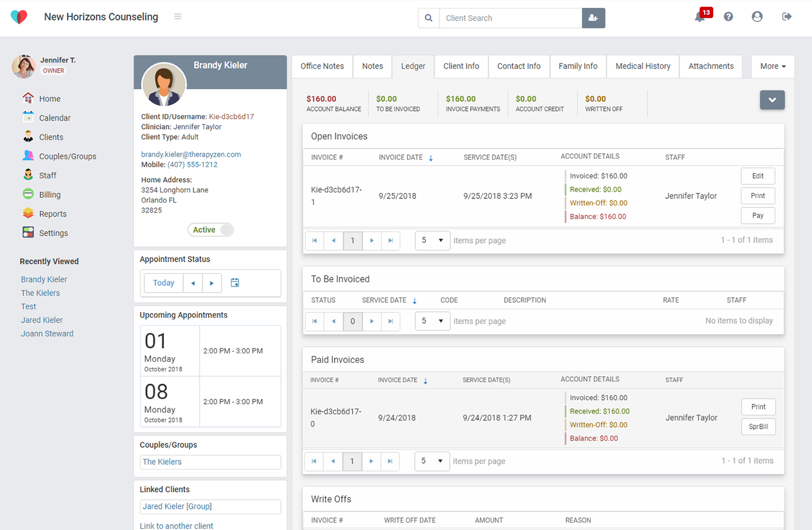Click the add new client icon button
The image size is (812, 530).
coord(593,18)
